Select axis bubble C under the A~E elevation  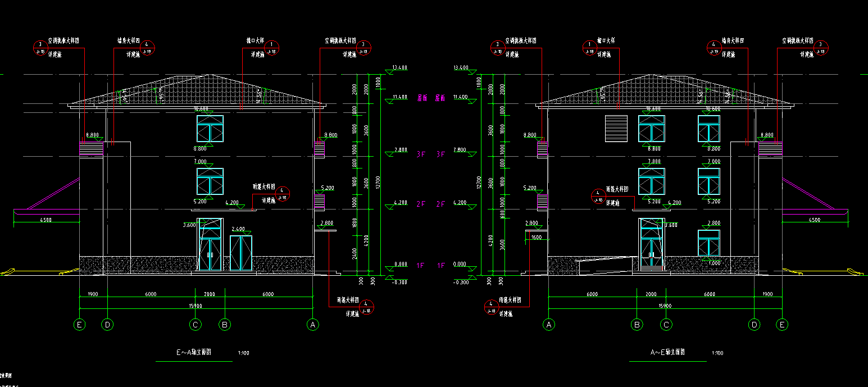(x=666, y=324)
